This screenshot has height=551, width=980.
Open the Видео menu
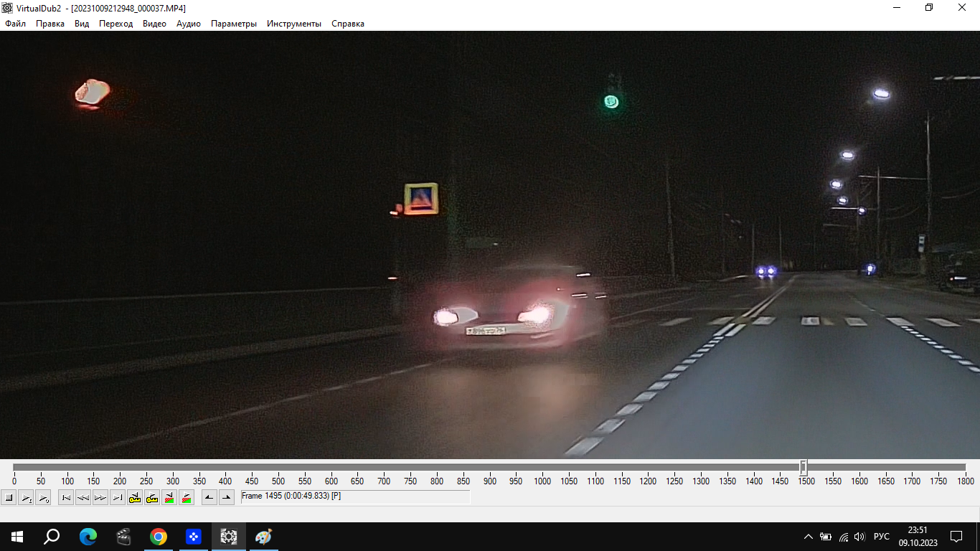point(154,24)
